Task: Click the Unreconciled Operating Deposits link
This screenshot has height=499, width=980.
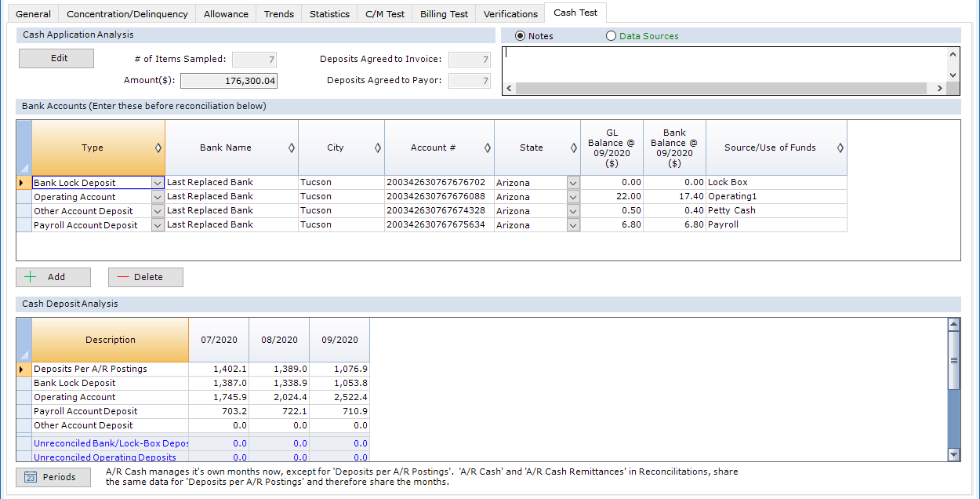Action: pyautogui.click(x=105, y=457)
